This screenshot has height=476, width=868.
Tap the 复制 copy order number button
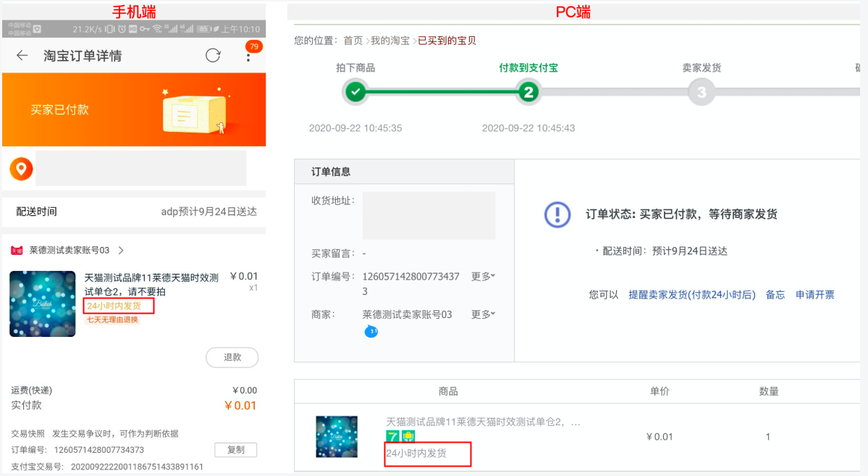click(x=236, y=450)
